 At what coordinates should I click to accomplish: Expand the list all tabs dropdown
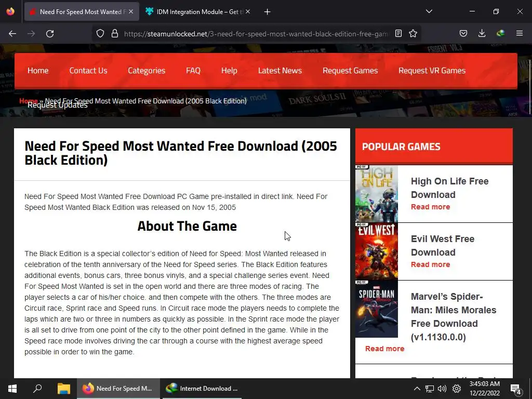429,11
